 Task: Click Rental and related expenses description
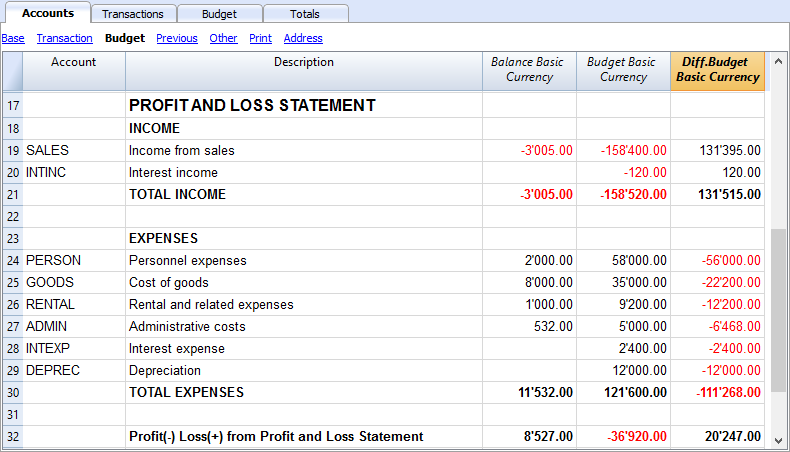pos(304,304)
